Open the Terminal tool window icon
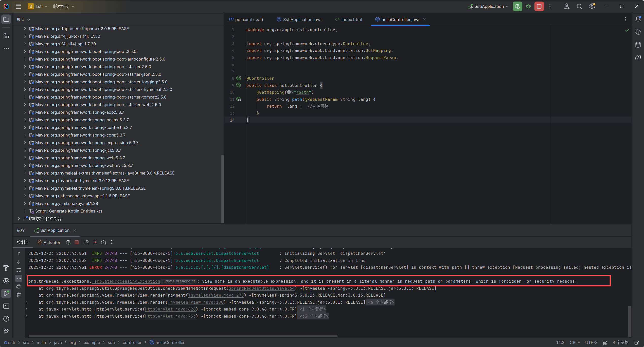644x347 pixels. tap(6, 306)
